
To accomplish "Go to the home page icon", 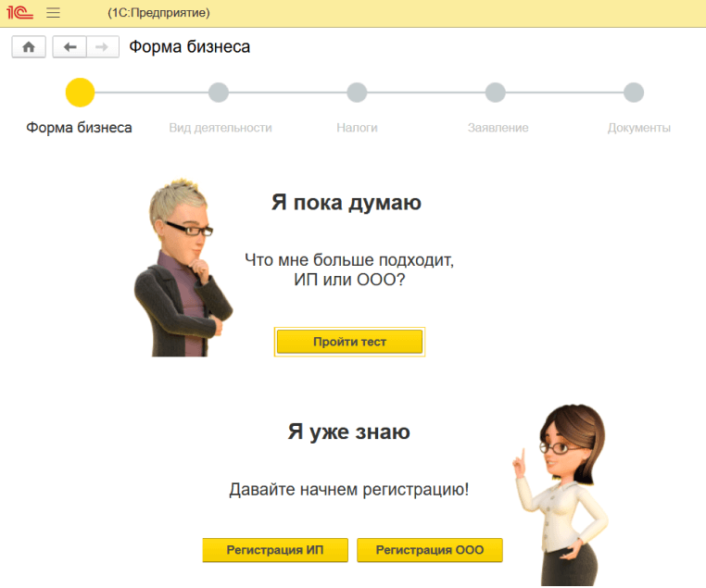I will (29, 47).
